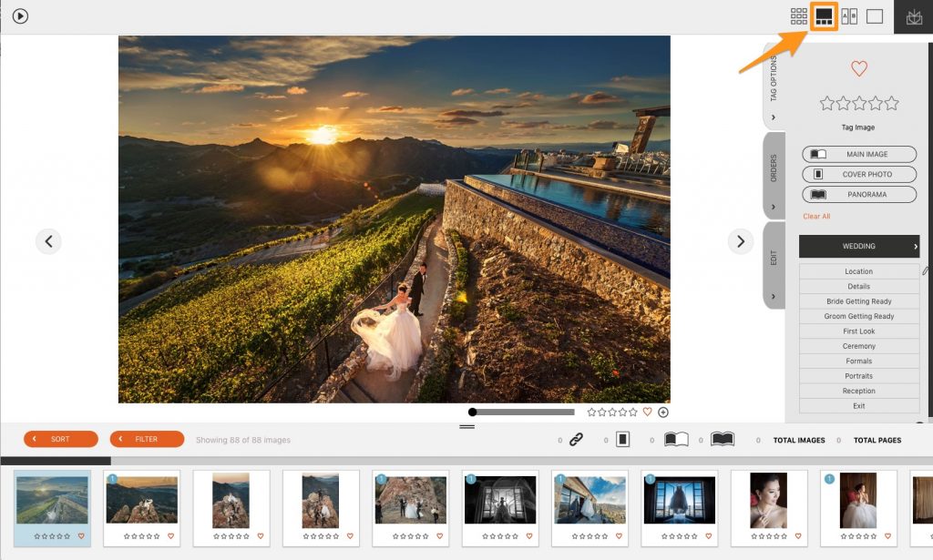Start the slideshow play button
The width and height of the screenshot is (933, 560).
pos(20,16)
